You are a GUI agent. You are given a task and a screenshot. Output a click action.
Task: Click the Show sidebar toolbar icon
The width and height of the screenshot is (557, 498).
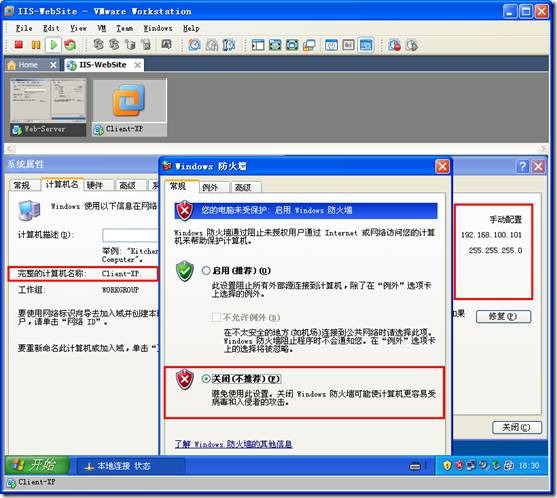pos(258,45)
